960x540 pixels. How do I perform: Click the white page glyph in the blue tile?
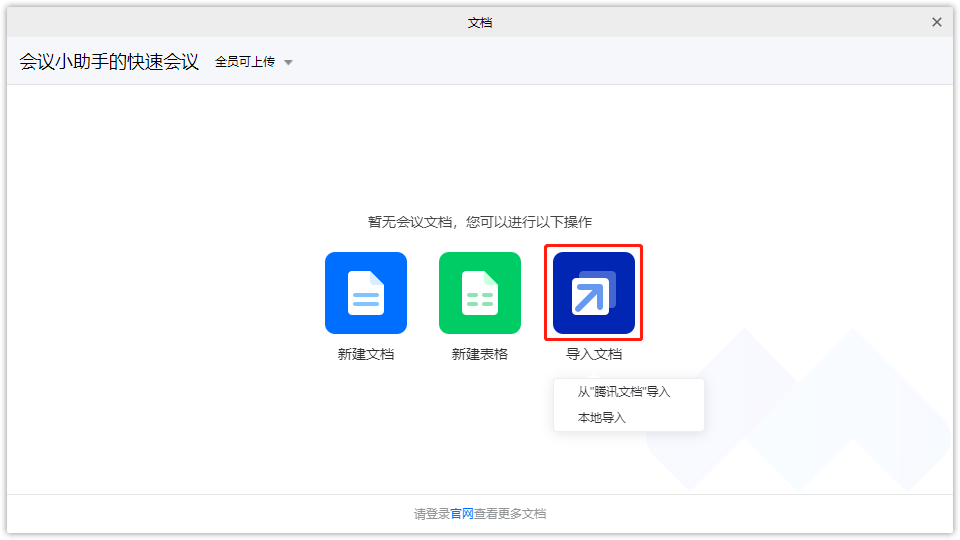(365, 293)
